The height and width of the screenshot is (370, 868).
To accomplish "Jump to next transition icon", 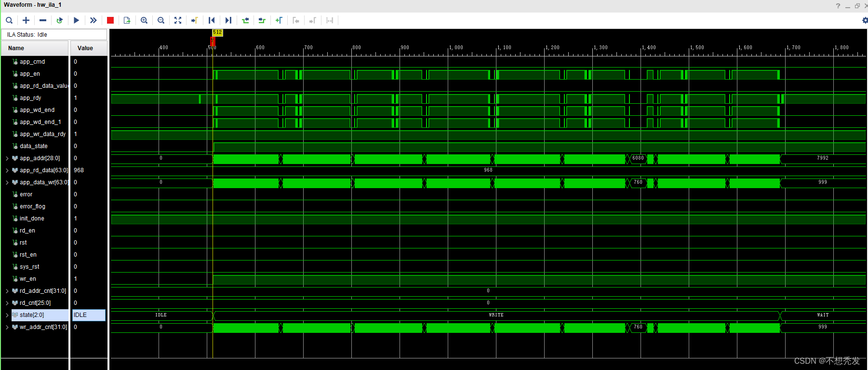I will 262,20.
